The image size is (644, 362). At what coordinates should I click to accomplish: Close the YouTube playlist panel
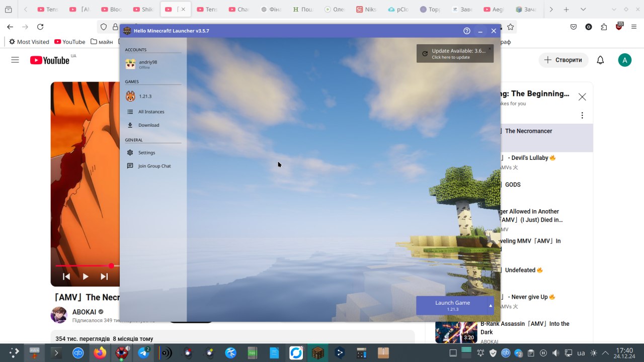pos(582,97)
